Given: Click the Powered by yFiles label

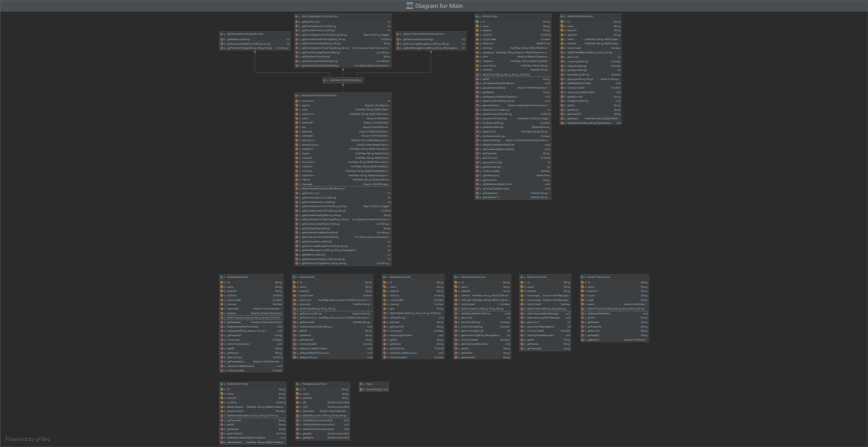Looking at the screenshot, I should pos(27,439).
